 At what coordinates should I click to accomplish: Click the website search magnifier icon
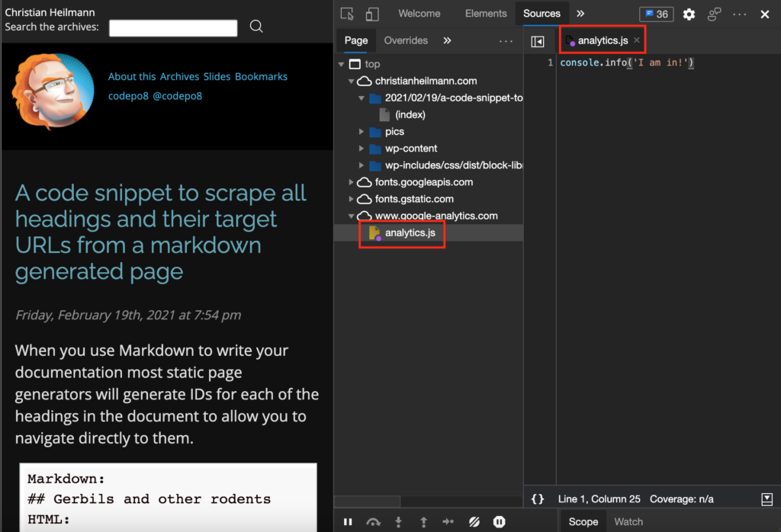[x=256, y=27]
